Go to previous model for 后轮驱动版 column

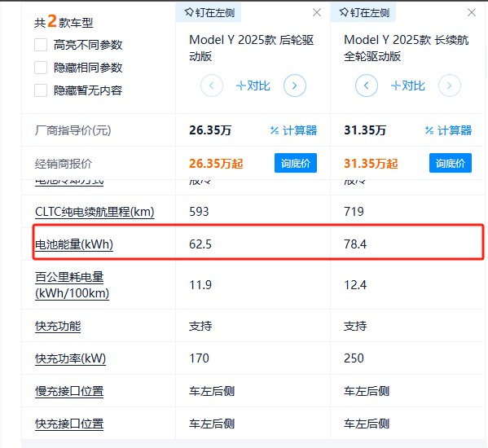212,86
